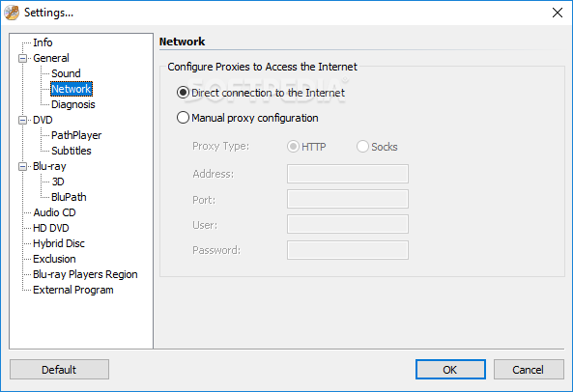This screenshot has height=392, width=573.
Task: Collapse the Blu-ray tree node
Action: tap(22, 166)
